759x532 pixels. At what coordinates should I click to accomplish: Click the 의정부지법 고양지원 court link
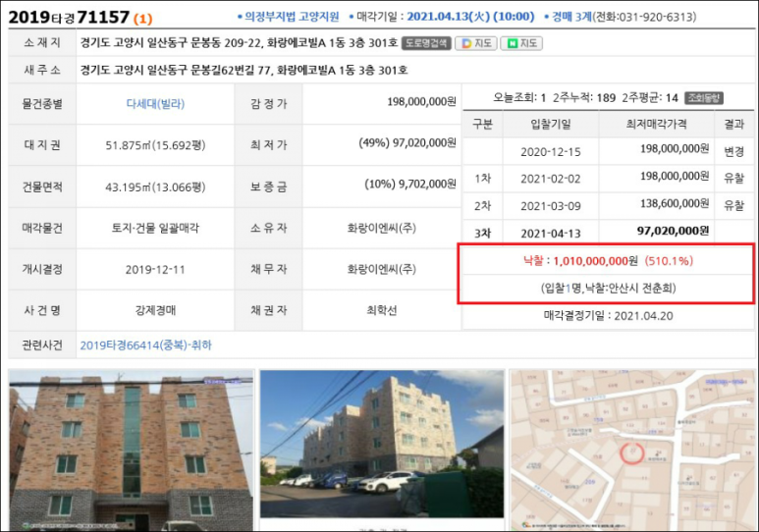coord(292,17)
